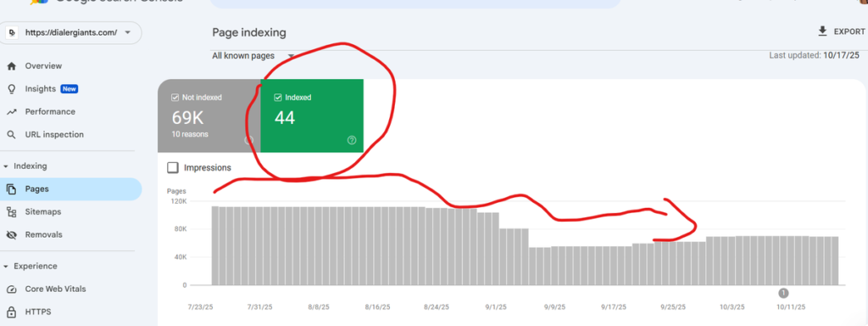The height and width of the screenshot is (326, 868).
Task: Click the URL inspection magnifier icon
Action: 11,135
